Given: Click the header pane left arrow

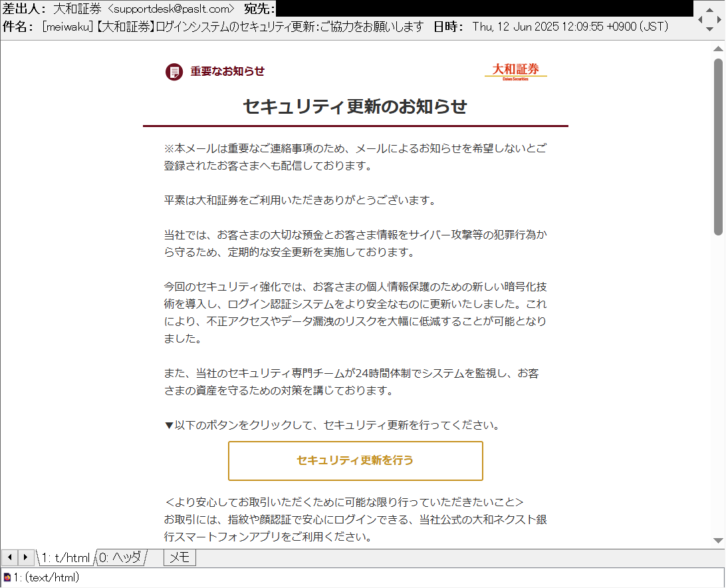Looking at the screenshot, I should pos(700,19).
